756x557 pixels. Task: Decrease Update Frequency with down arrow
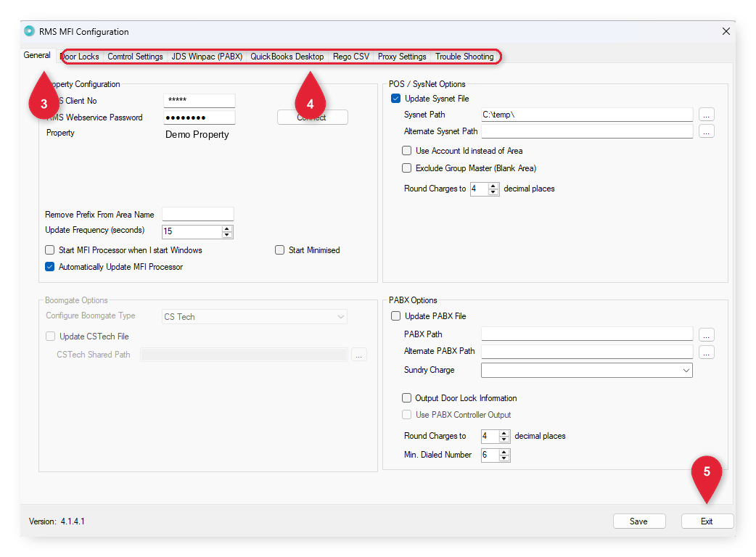click(x=227, y=235)
